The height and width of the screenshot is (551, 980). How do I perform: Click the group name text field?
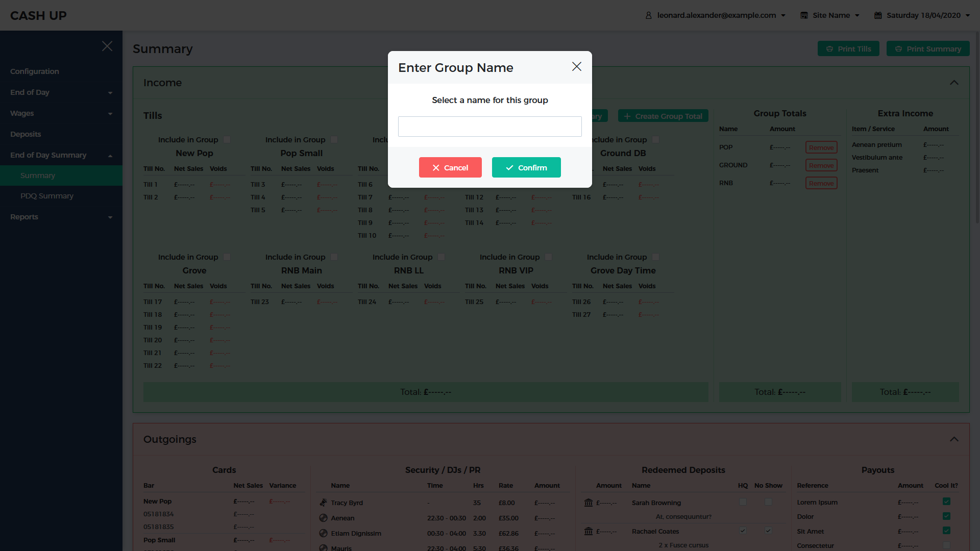click(x=489, y=127)
